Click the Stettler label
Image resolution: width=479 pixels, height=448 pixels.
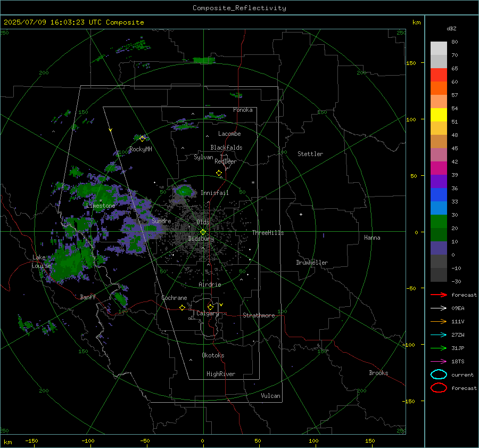click(x=310, y=154)
